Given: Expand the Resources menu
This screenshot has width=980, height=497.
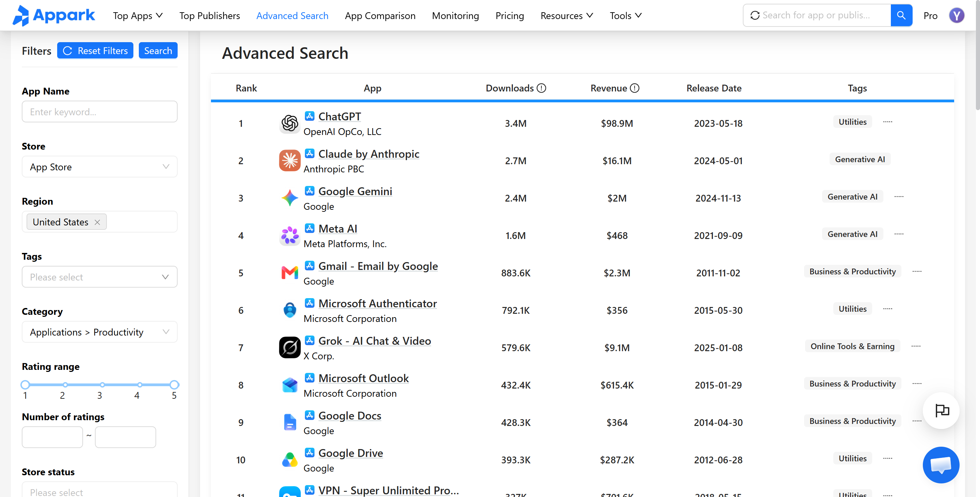Looking at the screenshot, I should [x=567, y=16].
